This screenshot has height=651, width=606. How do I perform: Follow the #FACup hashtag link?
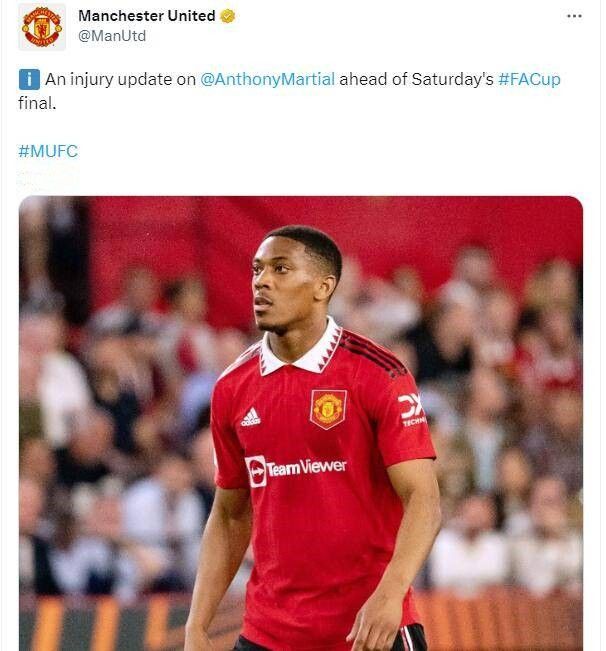click(x=529, y=80)
